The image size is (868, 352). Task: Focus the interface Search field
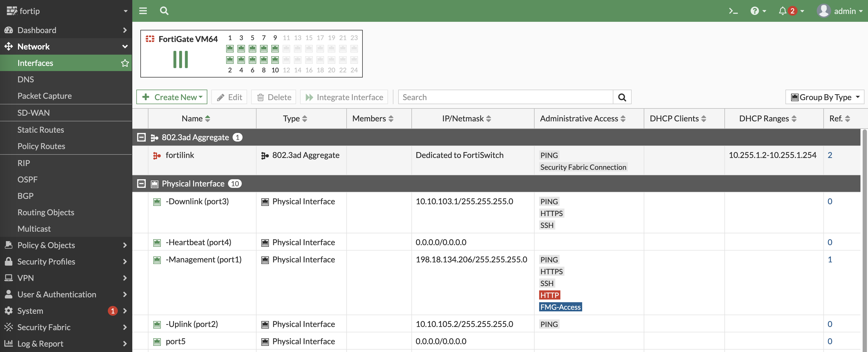click(x=505, y=97)
